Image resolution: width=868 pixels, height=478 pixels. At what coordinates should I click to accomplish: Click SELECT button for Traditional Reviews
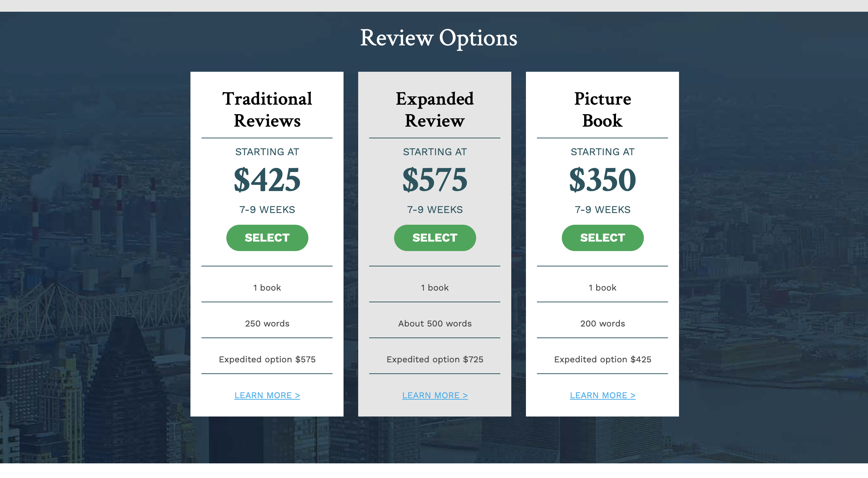click(x=267, y=237)
